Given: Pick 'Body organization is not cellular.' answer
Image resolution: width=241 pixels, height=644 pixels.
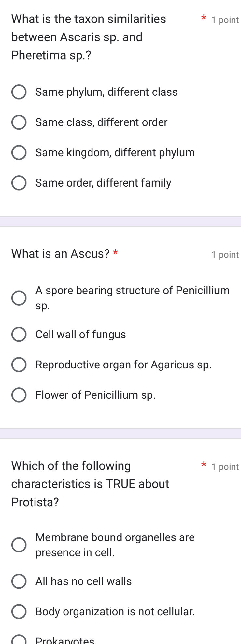Looking at the screenshot, I should pos(19,612).
